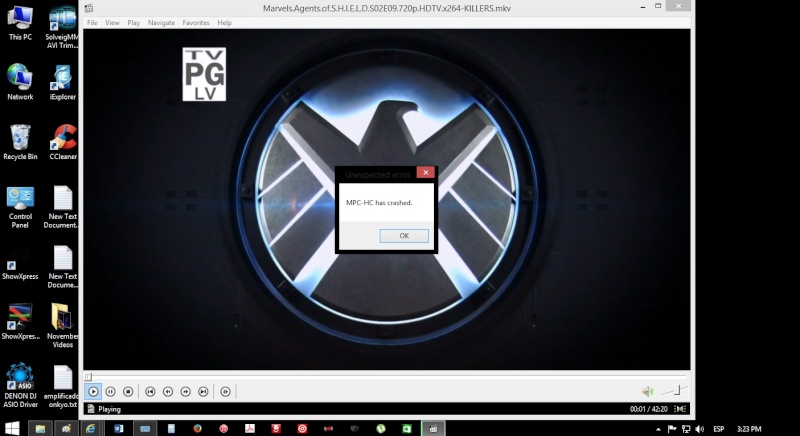800x436 pixels.
Task: Open the Help menu
Action: pyautogui.click(x=224, y=23)
